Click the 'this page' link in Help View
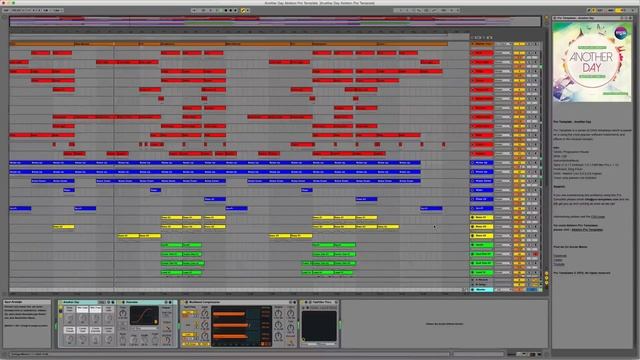The image size is (640, 360). click(x=598, y=217)
